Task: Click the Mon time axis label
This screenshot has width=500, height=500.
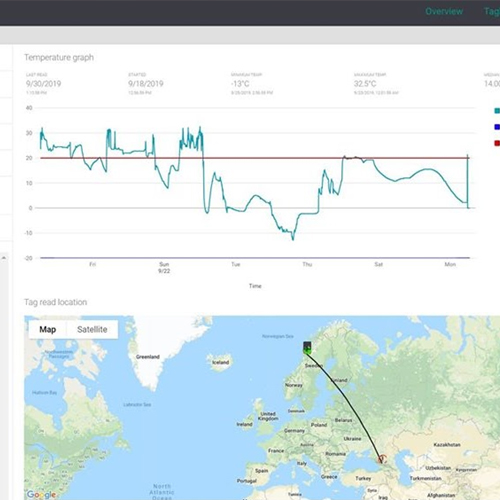Action: [x=450, y=264]
